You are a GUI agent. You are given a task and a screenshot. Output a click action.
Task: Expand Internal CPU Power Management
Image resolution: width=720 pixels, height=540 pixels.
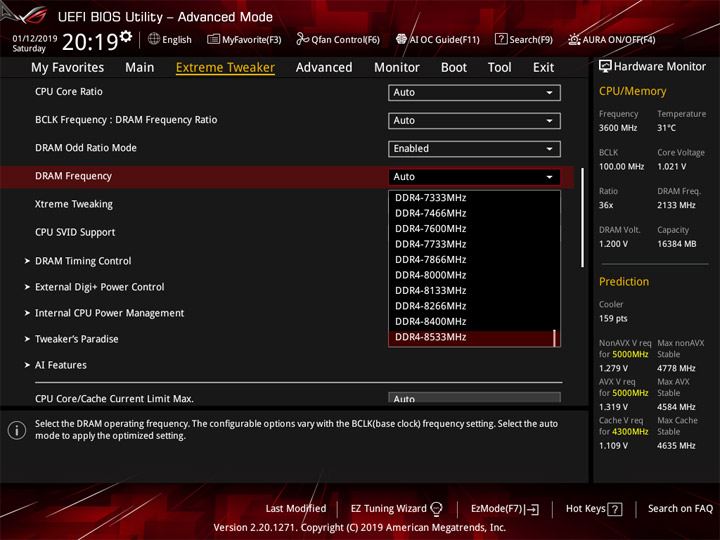109,313
